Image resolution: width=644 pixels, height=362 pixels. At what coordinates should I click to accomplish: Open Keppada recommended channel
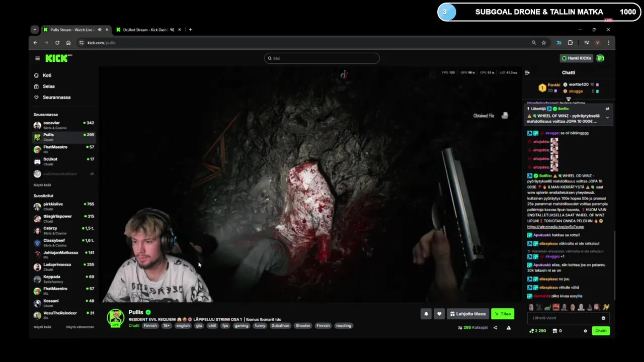pos(64,279)
